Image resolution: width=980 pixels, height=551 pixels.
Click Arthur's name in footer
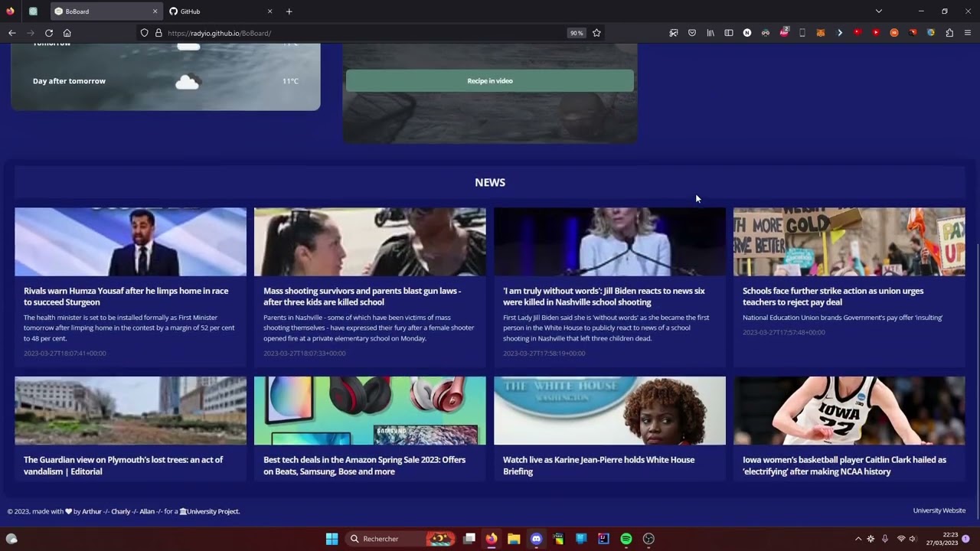pyautogui.click(x=92, y=511)
